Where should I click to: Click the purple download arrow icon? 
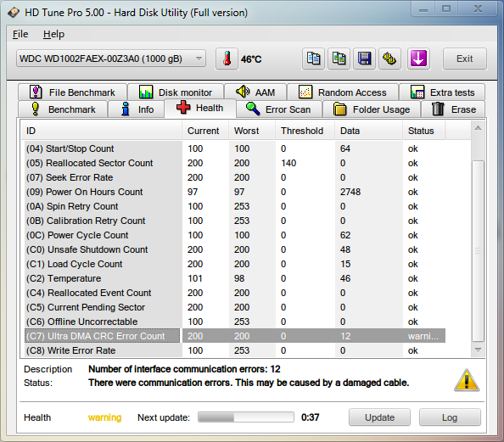418,59
